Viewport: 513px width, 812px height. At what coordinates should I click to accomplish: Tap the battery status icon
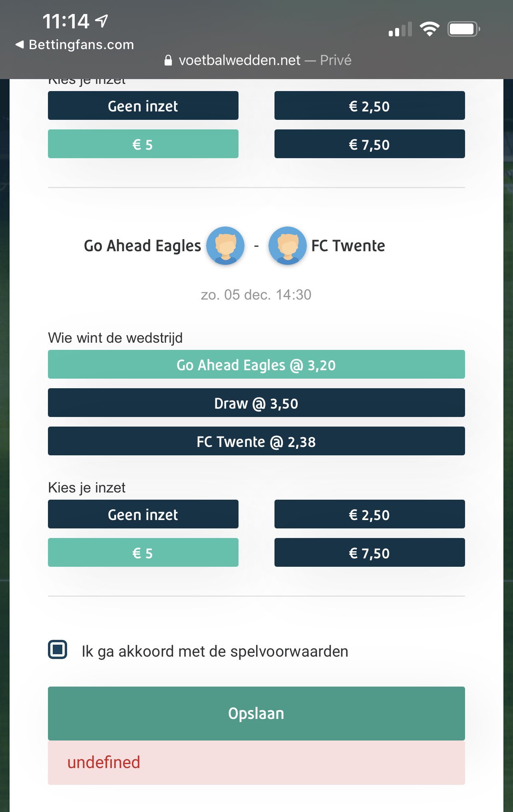[463, 29]
